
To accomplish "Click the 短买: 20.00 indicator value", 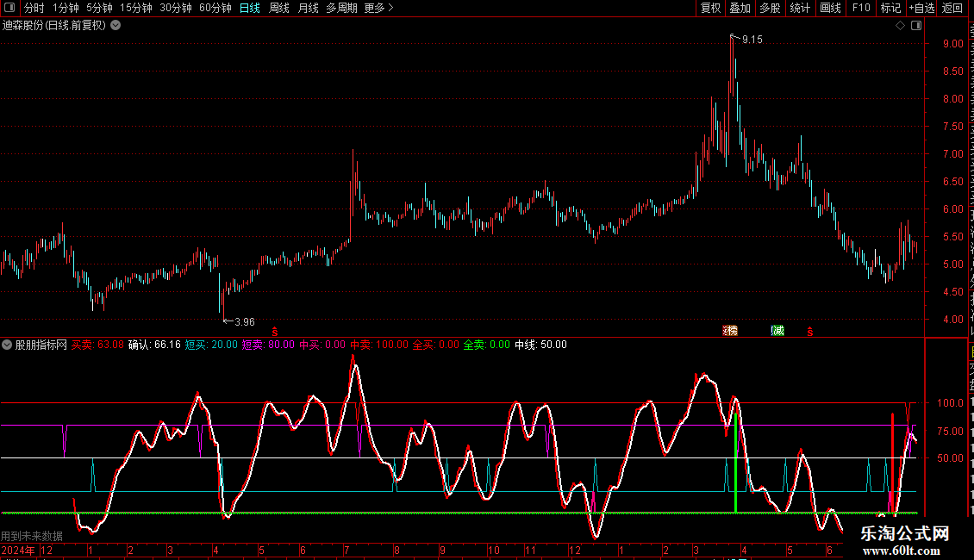I will coord(211,345).
